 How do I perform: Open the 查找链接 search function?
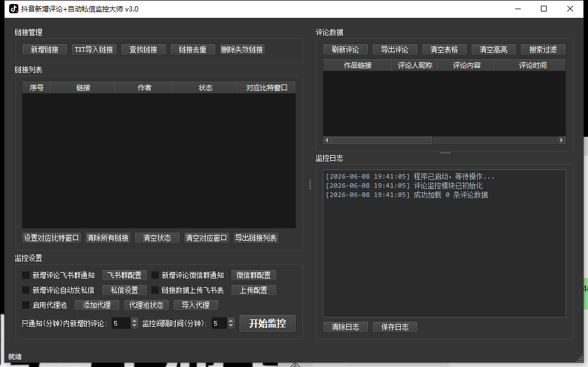tap(143, 49)
